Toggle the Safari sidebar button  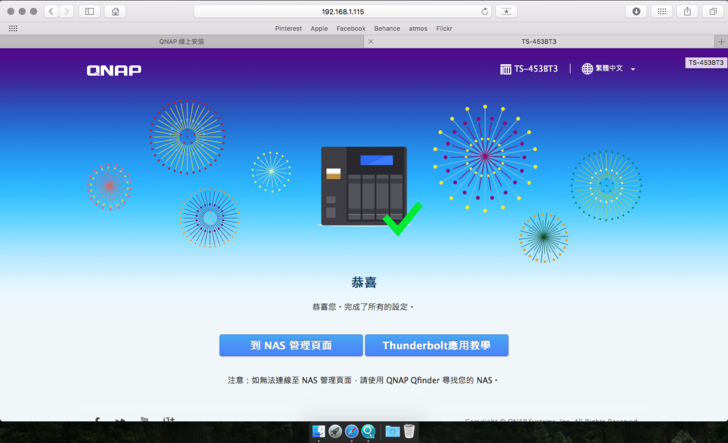coord(90,11)
